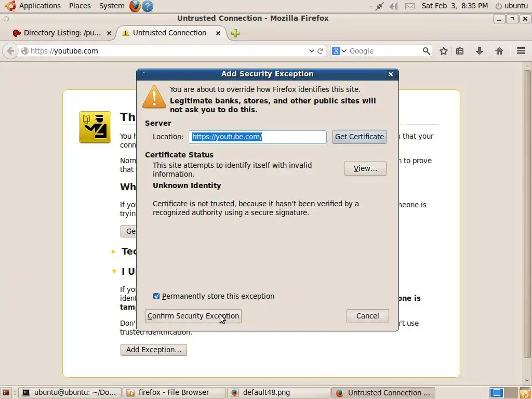The image size is (532, 399).
Task: Open the volume speaker tray icon
Action: pos(394,6)
